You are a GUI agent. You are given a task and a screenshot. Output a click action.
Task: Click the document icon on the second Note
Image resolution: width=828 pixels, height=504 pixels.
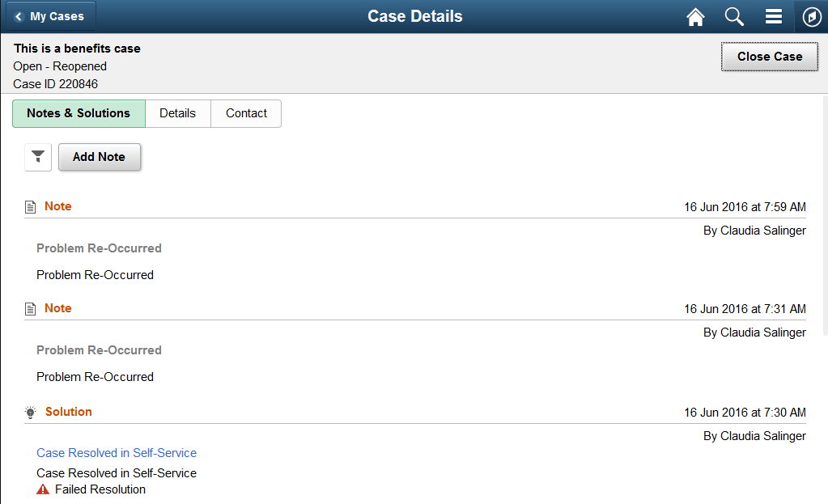30,307
